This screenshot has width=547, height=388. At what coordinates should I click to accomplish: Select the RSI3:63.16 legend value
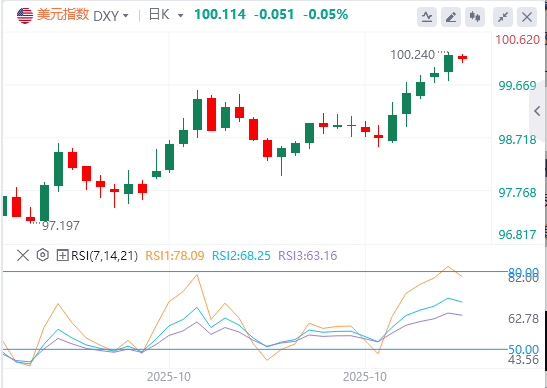308,256
